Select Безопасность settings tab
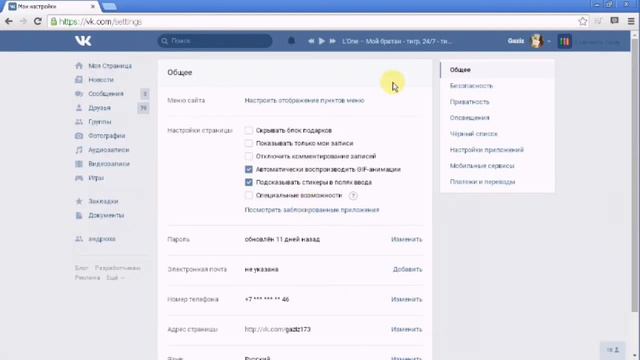This screenshot has height=360, width=640. coord(497,86)
